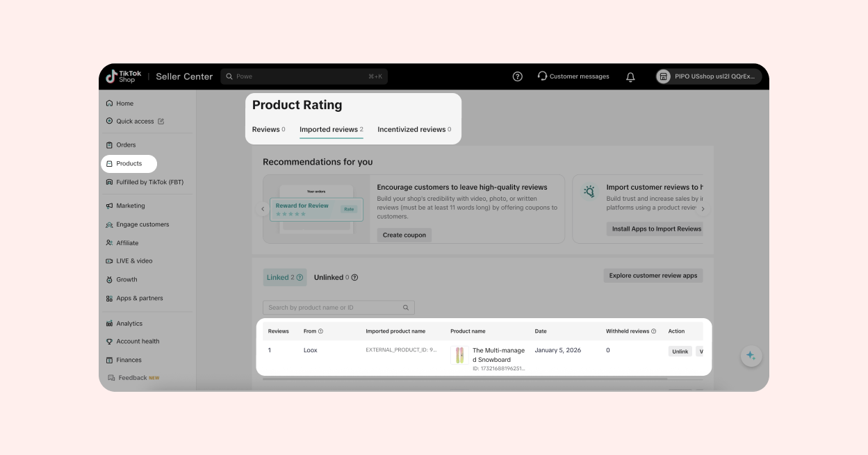
Task: Switch to the Incentivized reviews tab
Action: (413, 129)
